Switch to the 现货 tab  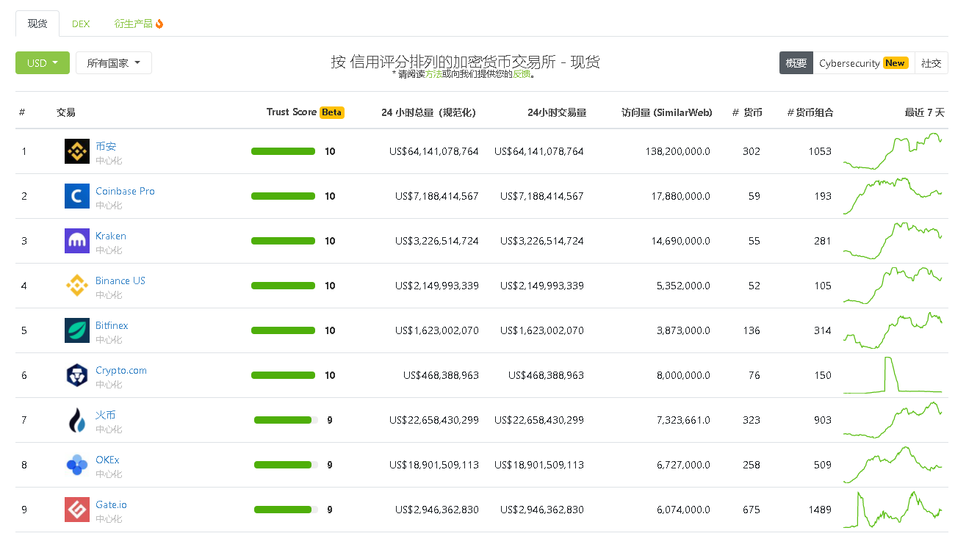coord(37,23)
